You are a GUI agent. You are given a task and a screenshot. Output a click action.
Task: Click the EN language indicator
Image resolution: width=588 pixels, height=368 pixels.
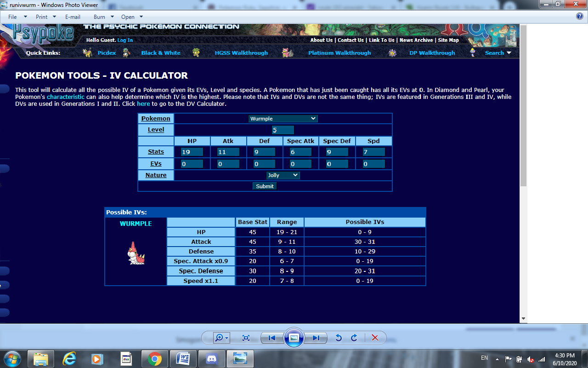tap(484, 358)
